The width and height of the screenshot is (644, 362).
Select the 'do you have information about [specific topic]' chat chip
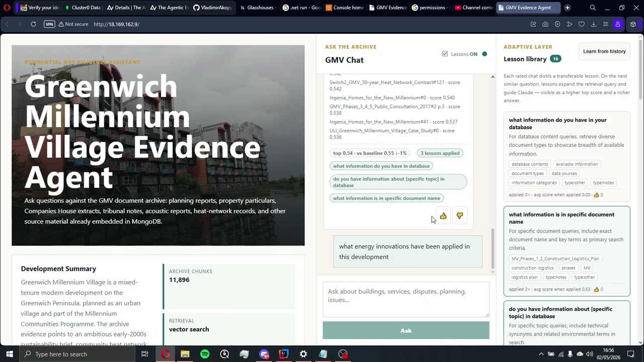pos(398,182)
